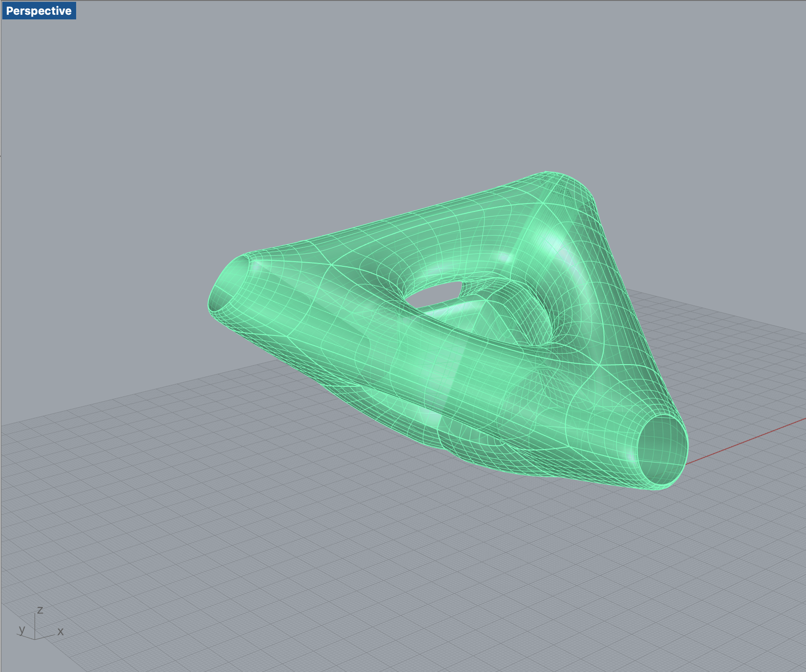Open the Perspective viewport title menu
806x672 pixels.
coord(39,11)
